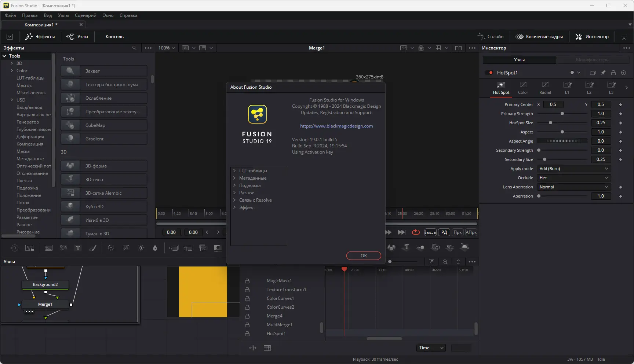
Task: Click the spreadsheet grid icon below keyframes
Action: [267, 348]
